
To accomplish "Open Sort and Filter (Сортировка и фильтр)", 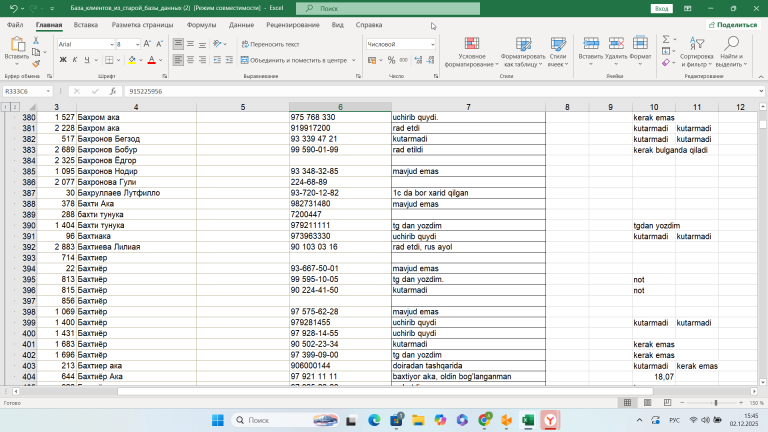I will click(x=696, y=52).
